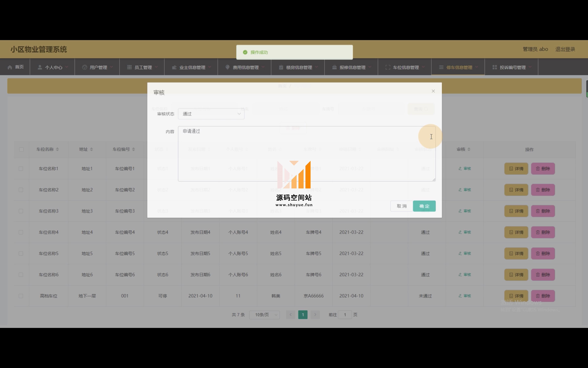Screen dimensions: 588x368
Task: Select checkbox for row 车位名称3
Action: [21, 211]
